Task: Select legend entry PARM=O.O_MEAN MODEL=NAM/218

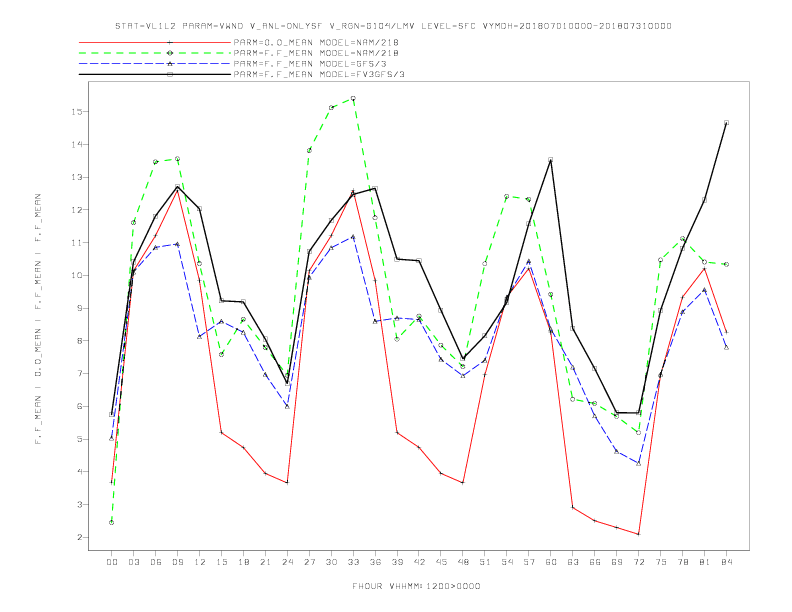Action: tap(316, 42)
